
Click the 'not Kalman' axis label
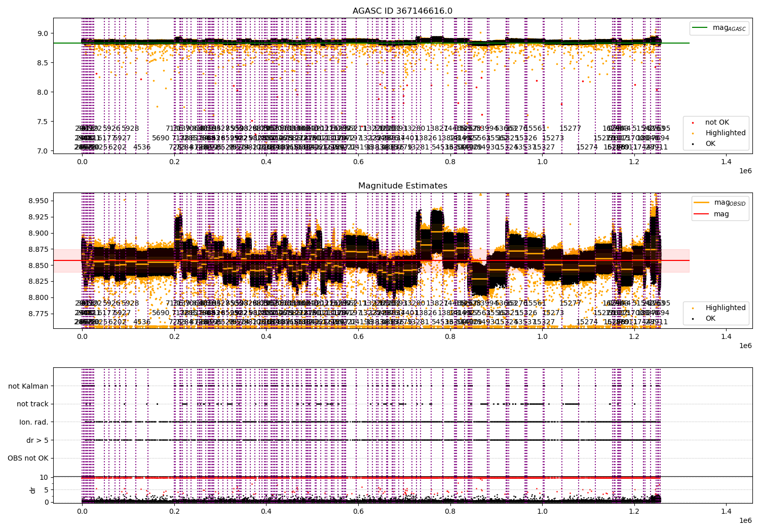[28, 386]
